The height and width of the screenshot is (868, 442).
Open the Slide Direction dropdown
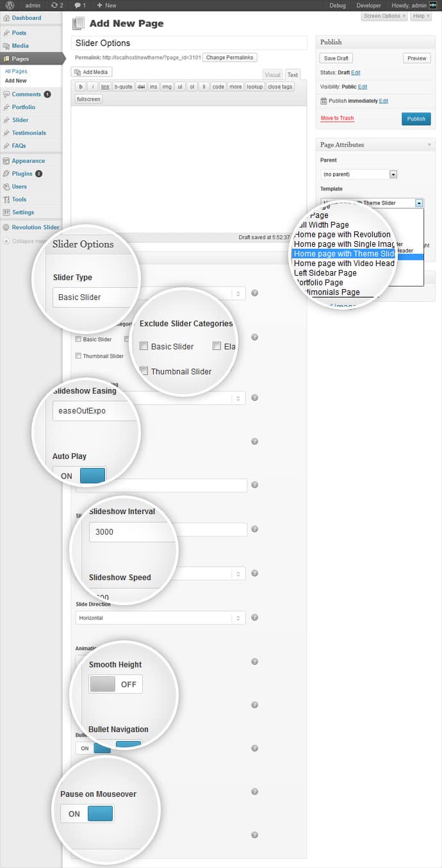tap(160, 618)
